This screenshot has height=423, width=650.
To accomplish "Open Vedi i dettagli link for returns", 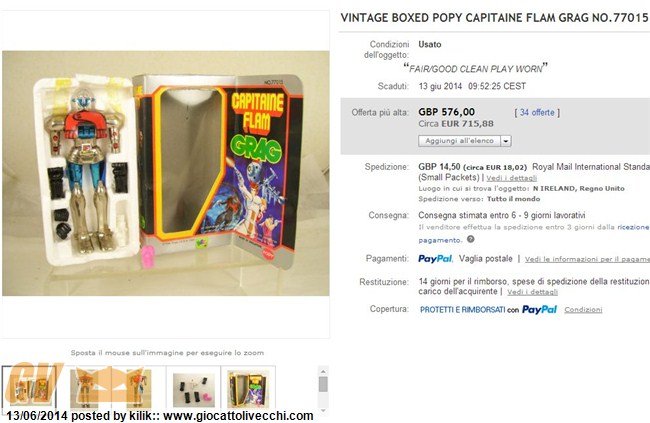I will click(532, 292).
